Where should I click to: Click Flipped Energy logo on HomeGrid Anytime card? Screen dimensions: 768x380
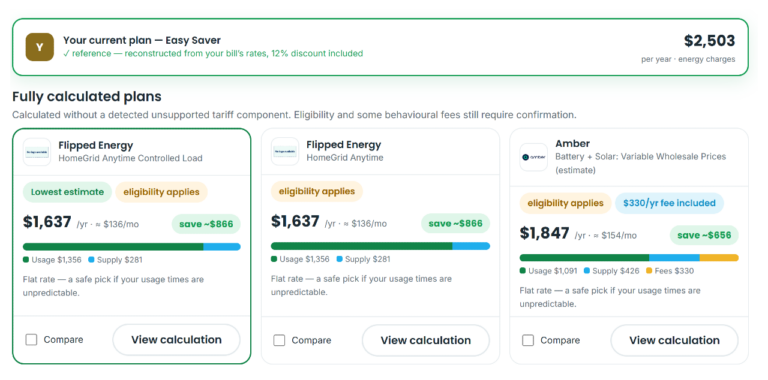[285, 151]
